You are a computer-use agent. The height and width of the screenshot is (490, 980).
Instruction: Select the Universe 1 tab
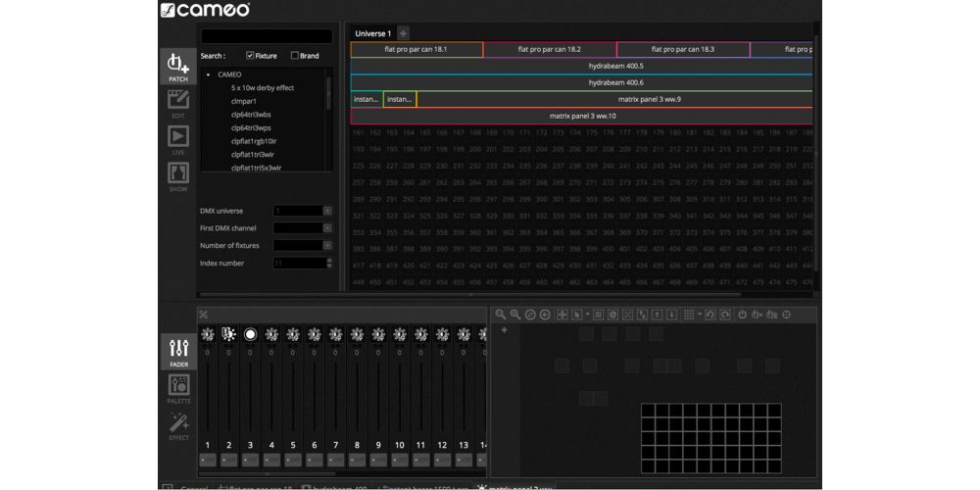tap(373, 33)
